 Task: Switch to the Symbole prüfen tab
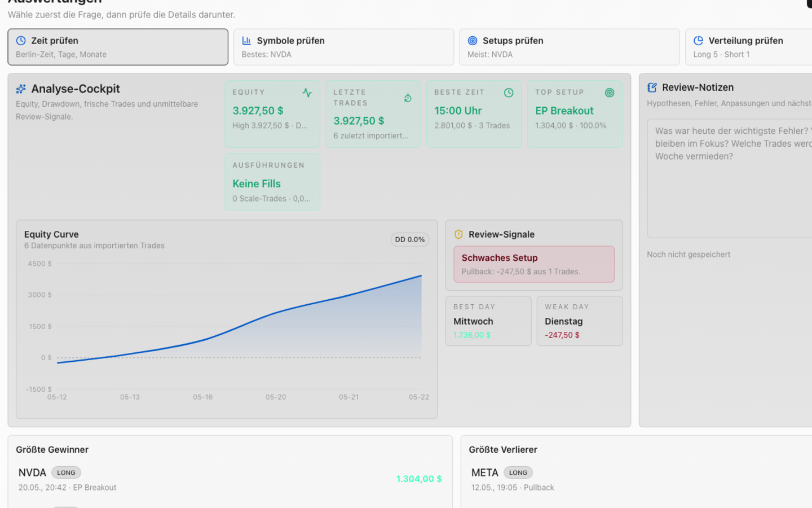click(x=343, y=47)
